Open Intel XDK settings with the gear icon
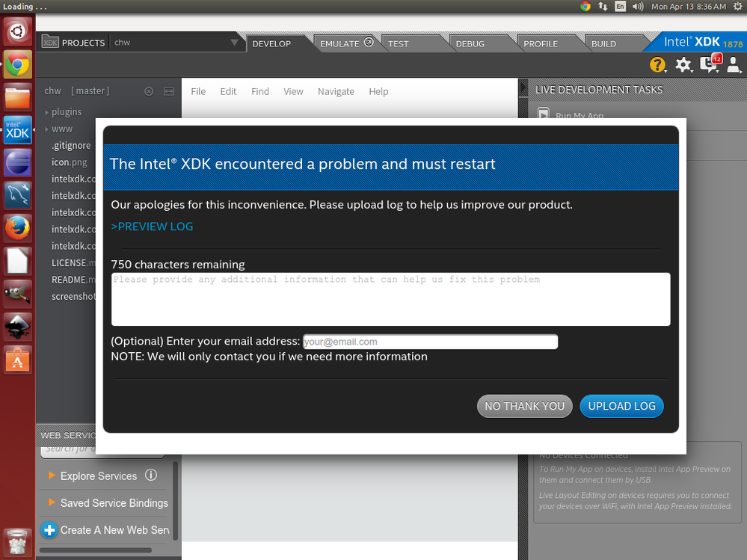The image size is (747, 560). (683, 65)
